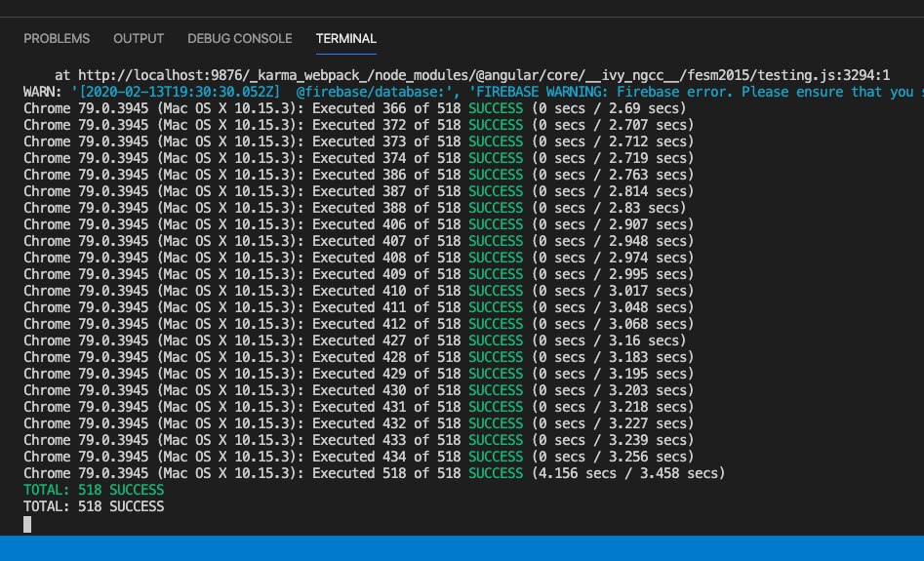The height and width of the screenshot is (561, 924).
Task: Click line 'Executed 386 of 518'
Action: pos(359,175)
